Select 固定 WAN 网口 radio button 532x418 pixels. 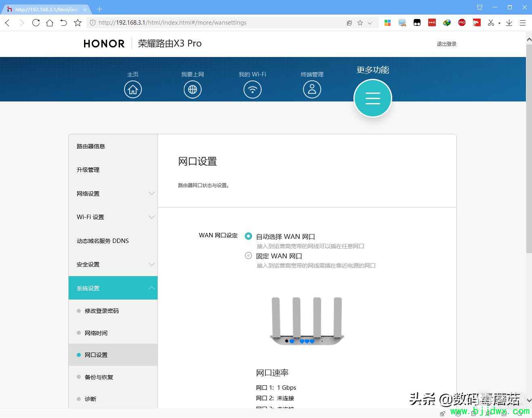(x=248, y=255)
